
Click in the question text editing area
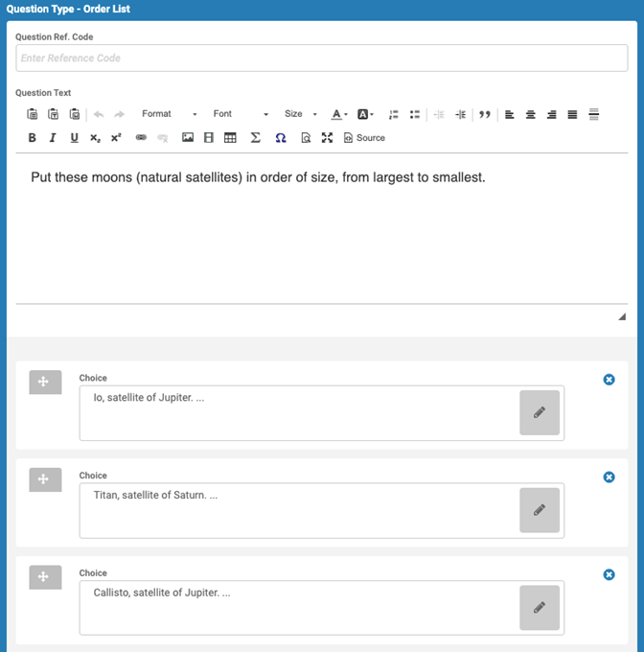tap(322, 229)
